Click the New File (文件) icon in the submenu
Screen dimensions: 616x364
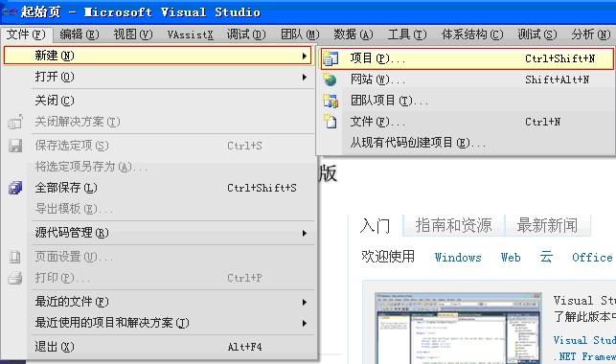[x=330, y=122]
